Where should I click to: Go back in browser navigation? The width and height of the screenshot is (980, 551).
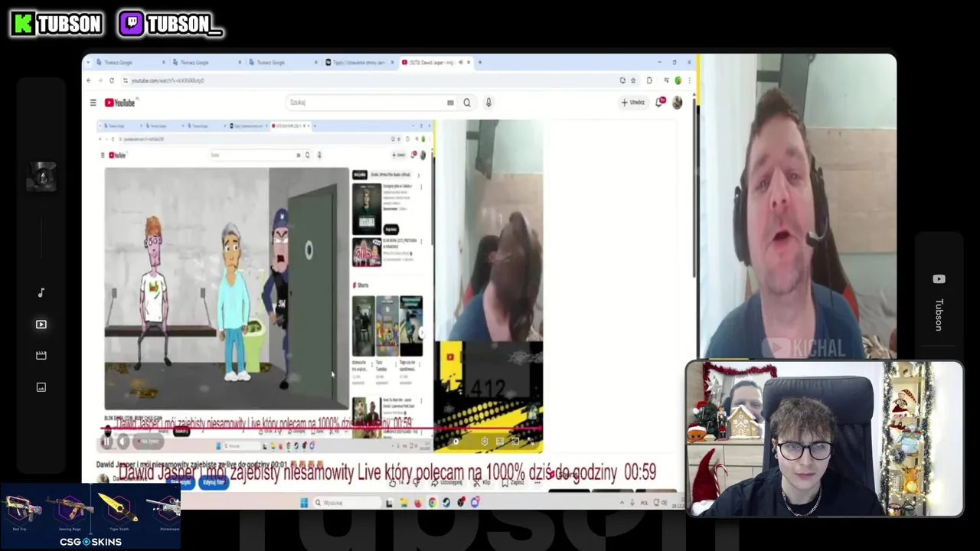pyautogui.click(x=89, y=80)
